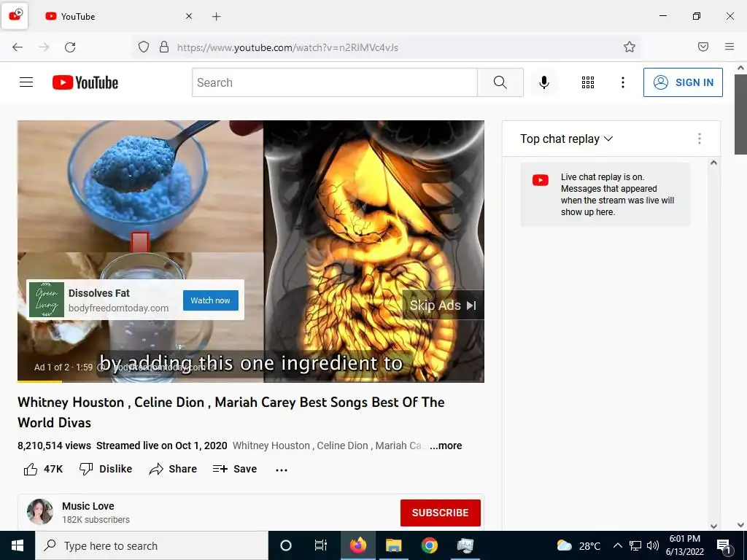This screenshot has height=560, width=747.
Task: Subscribe to Music Love channel
Action: click(440, 513)
